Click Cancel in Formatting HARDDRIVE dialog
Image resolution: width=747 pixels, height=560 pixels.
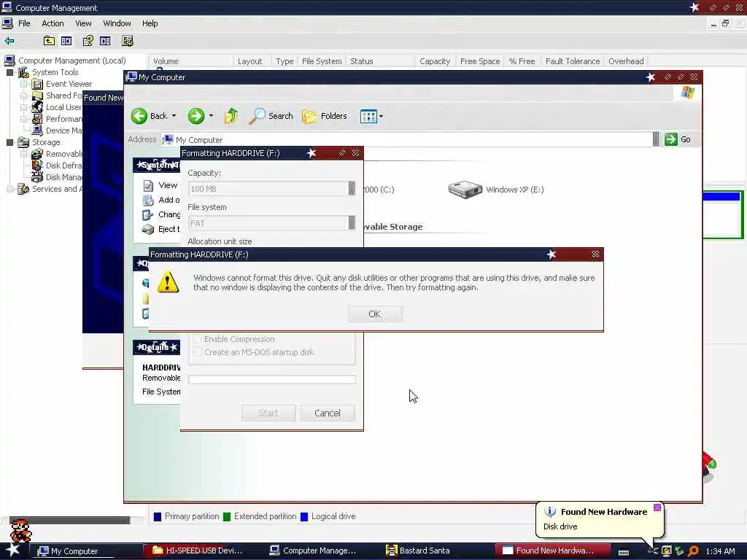click(x=328, y=413)
